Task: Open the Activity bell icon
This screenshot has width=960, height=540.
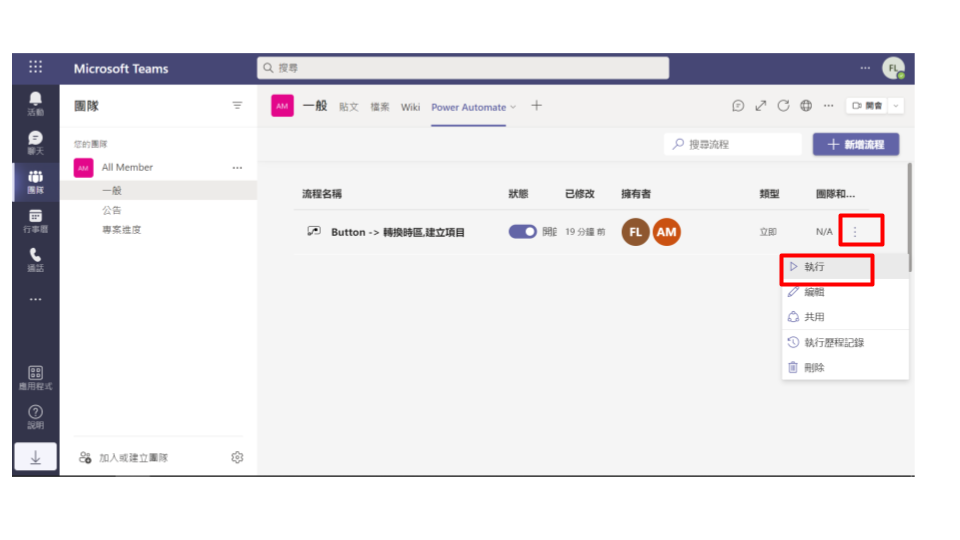Action: pyautogui.click(x=36, y=103)
